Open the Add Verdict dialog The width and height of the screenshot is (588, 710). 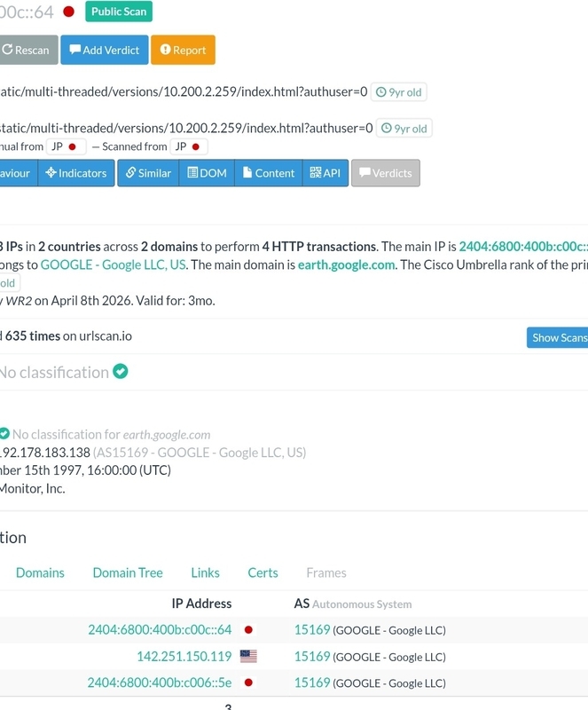[x=105, y=50]
